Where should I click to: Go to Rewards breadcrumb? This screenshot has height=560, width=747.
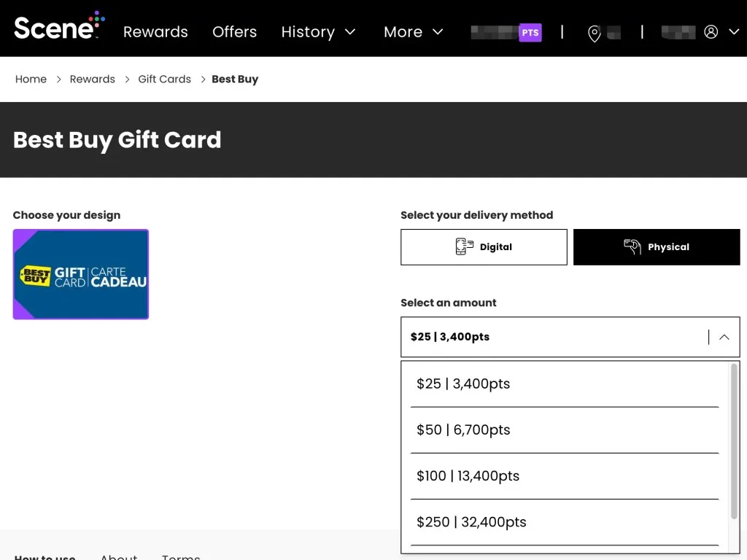pyautogui.click(x=93, y=79)
